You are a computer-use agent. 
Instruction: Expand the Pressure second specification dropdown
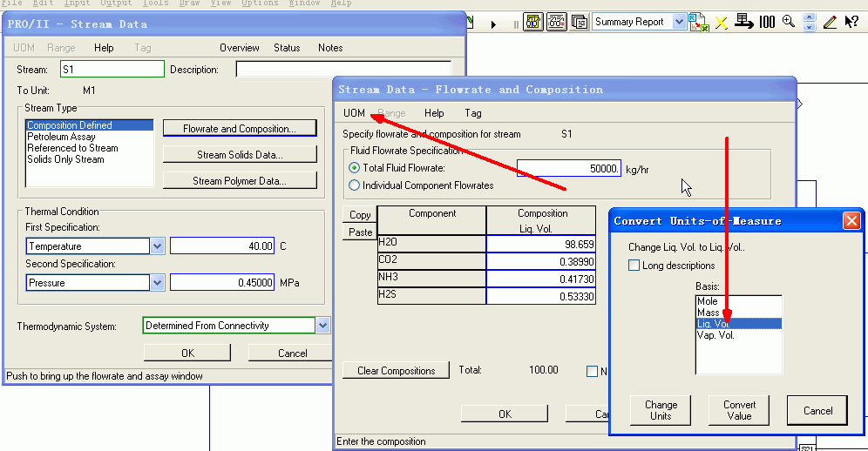point(157,283)
